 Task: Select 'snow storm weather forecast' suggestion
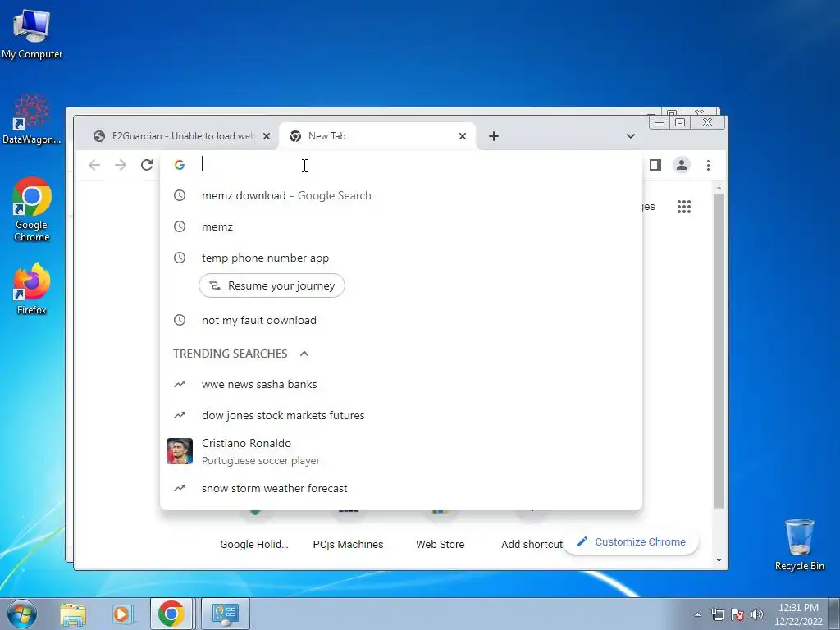pos(400,489)
